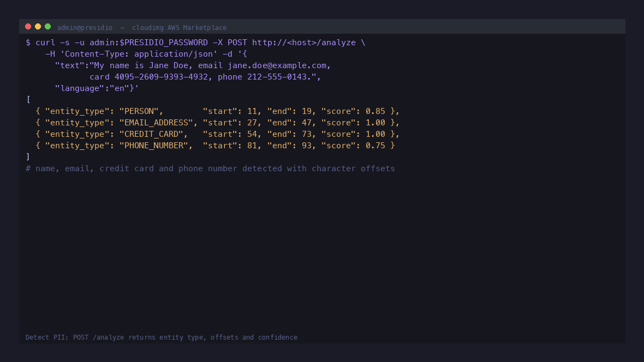The width and height of the screenshot is (644, 362).
Task: Click the curl command line starting with $
Action: [x=195, y=43]
